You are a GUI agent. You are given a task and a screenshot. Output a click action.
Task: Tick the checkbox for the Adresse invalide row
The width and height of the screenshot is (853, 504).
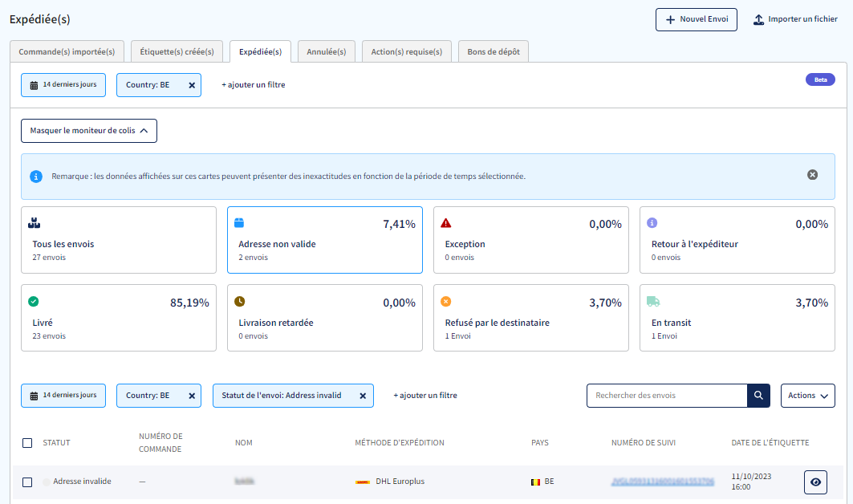27,482
